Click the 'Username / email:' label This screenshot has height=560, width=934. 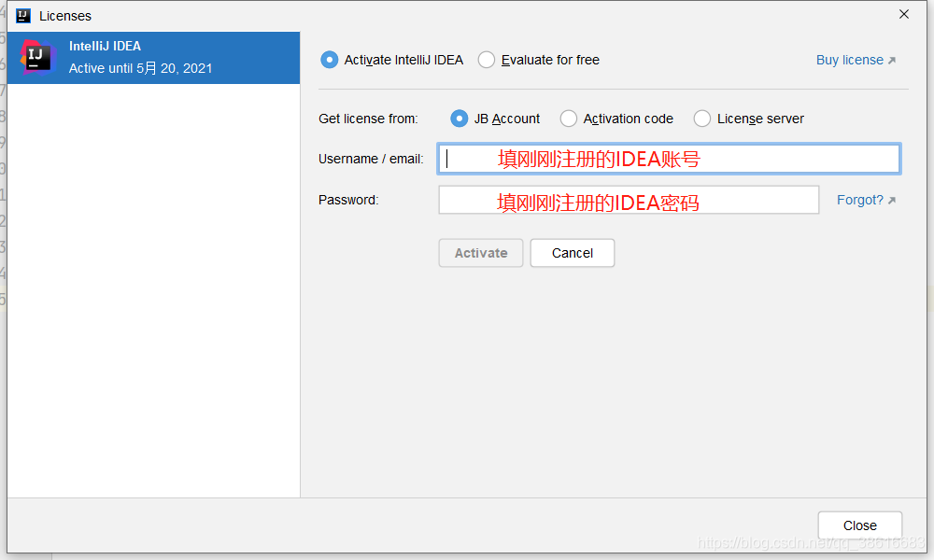pyautogui.click(x=371, y=159)
